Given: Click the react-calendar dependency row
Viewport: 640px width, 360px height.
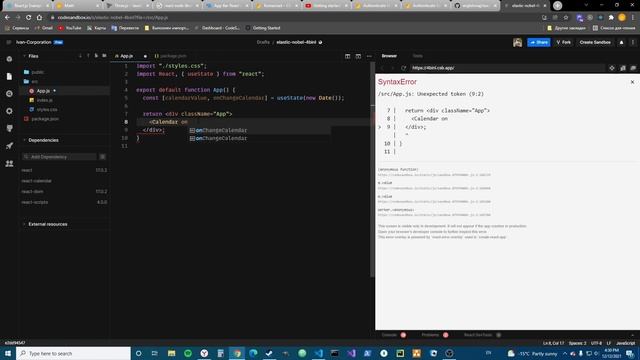Looking at the screenshot, I should click(x=64, y=181).
